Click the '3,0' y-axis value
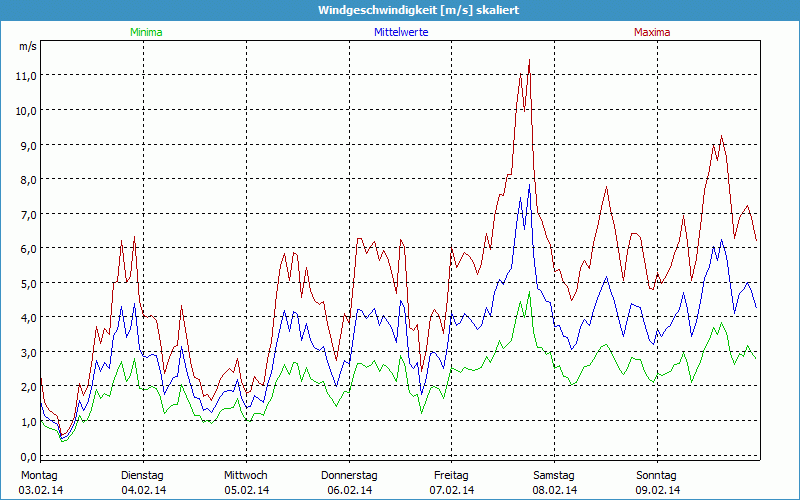Image resolution: width=800 pixels, height=500 pixels. point(29,353)
